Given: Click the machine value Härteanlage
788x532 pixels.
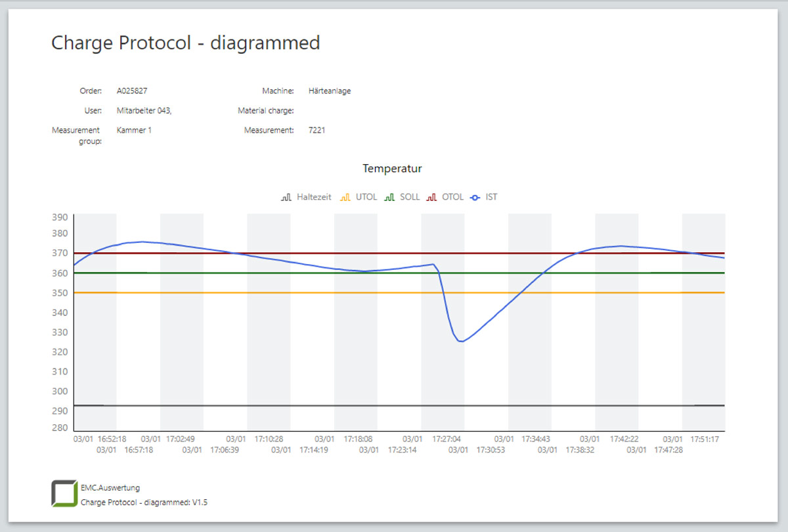Looking at the screenshot, I should 329,91.
